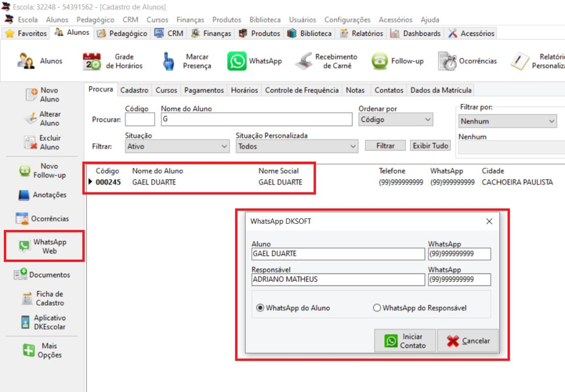Click Marcar Presença hand icon

pos(168,61)
